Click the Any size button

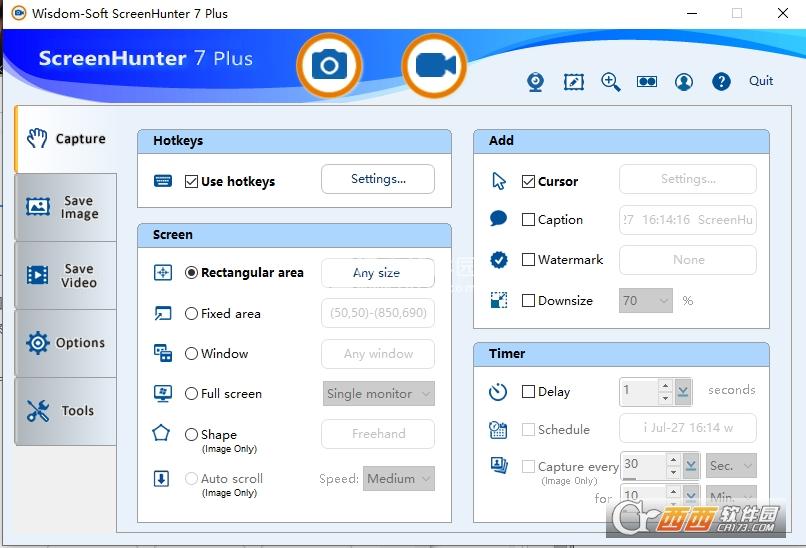(378, 273)
